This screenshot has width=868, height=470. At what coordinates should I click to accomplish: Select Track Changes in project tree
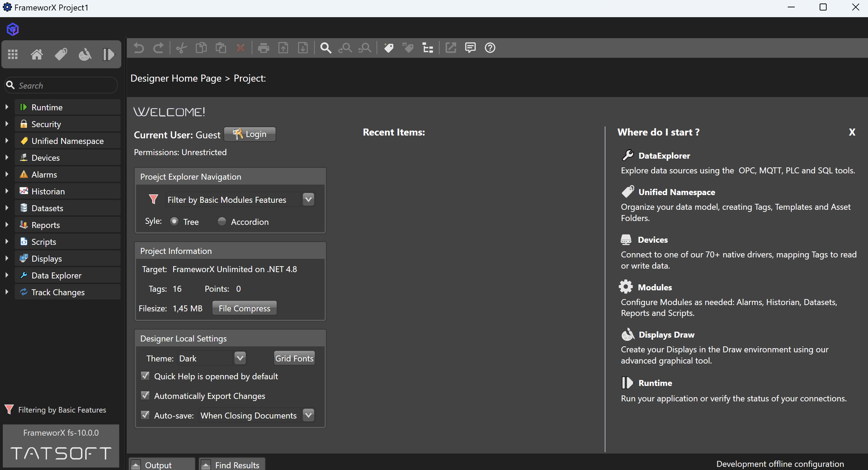[x=68, y=292]
